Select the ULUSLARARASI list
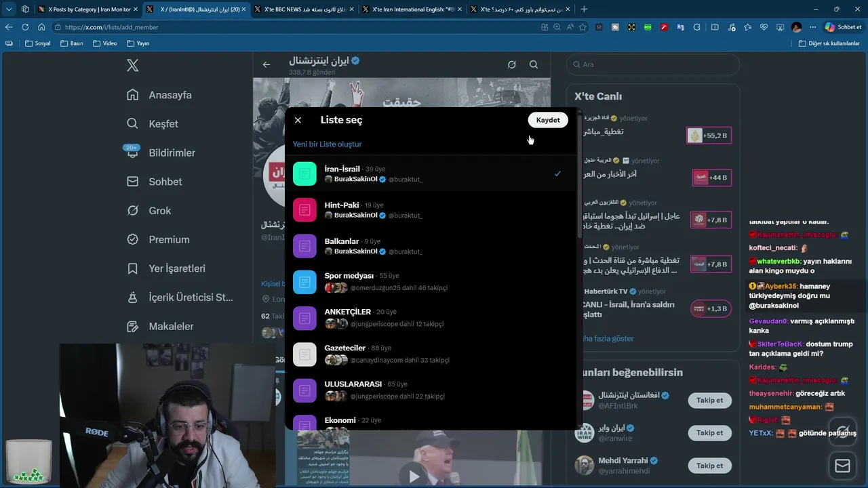The width and height of the screenshot is (868, 488). point(431,390)
